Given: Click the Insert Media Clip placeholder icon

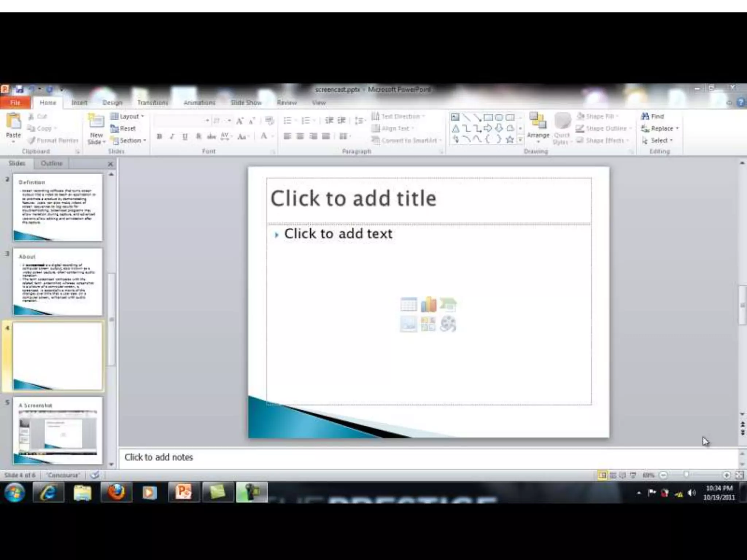Looking at the screenshot, I should point(448,324).
